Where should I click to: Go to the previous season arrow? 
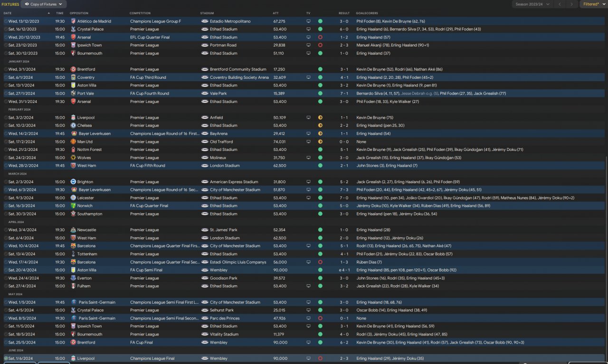(560, 4)
